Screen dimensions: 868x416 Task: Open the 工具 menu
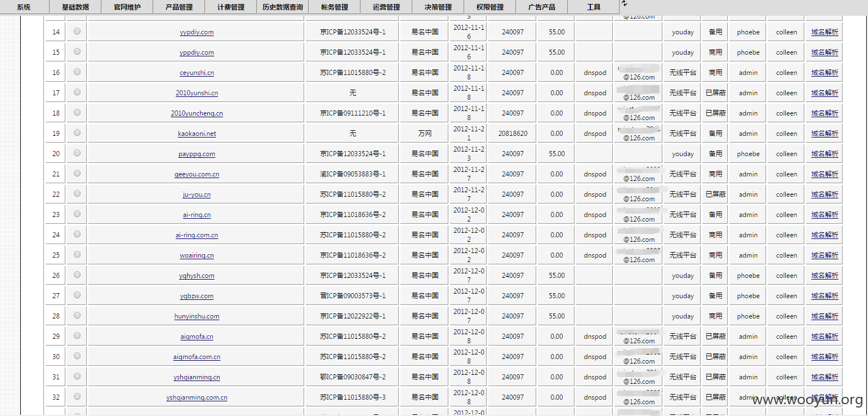tap(594, 7)
